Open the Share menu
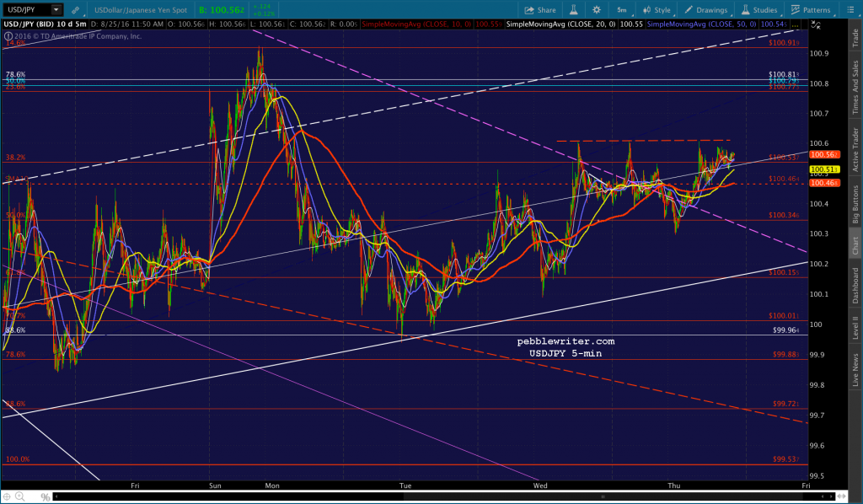 click(x=540, y=10)
